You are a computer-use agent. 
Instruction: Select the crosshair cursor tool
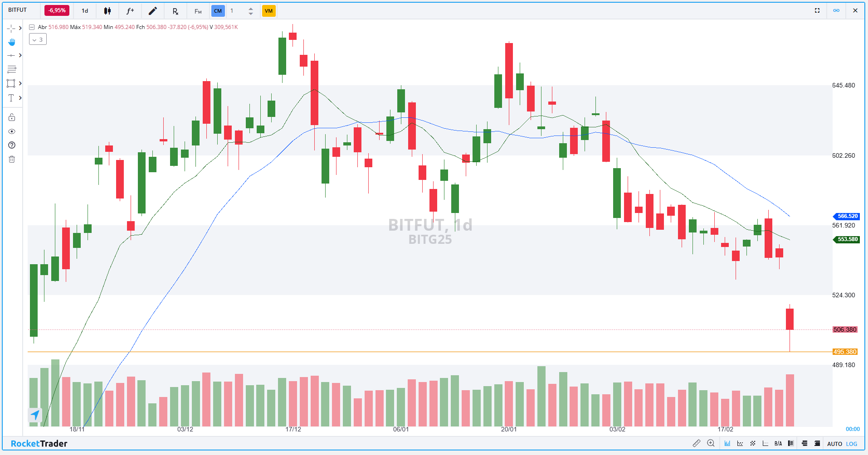[11, 28]
